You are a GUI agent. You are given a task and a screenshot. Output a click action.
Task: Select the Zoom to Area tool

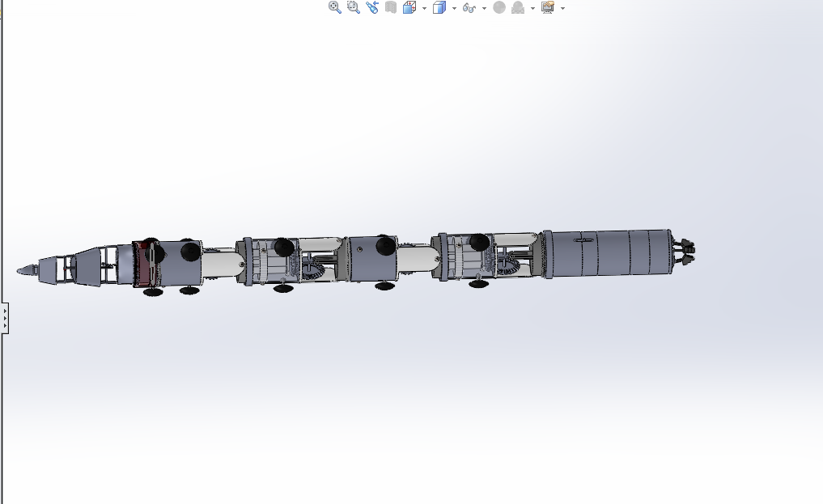tap(354, 7)
